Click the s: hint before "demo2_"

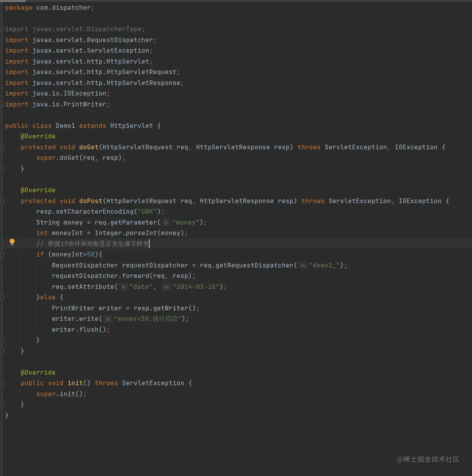coord(303,265)
